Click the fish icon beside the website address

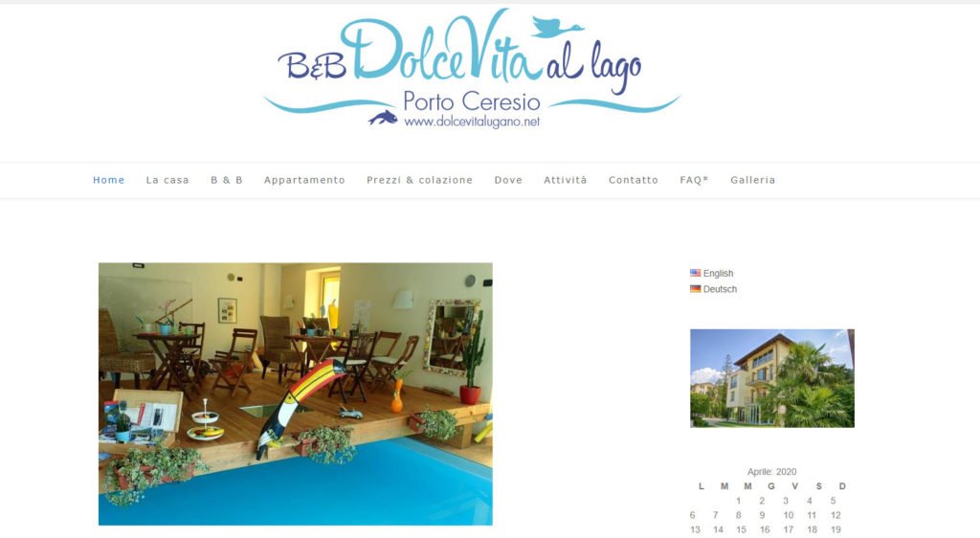pos(383,118)
